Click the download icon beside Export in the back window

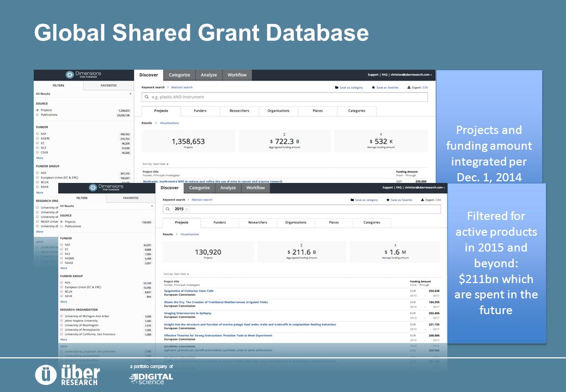coord(409,87)
